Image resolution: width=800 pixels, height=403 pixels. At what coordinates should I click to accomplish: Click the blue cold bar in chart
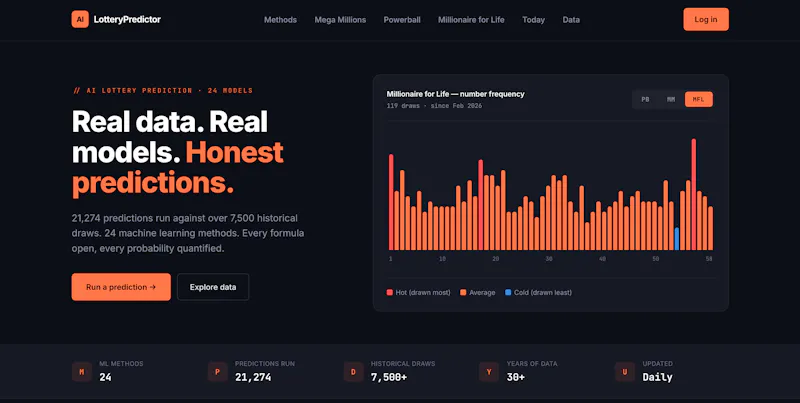point(677,239)
